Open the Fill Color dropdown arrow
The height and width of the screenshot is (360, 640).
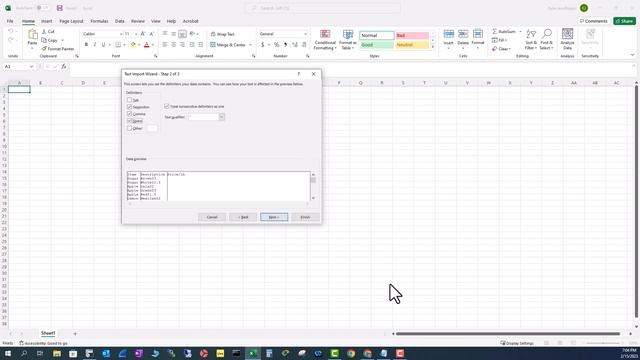(139, 45)
